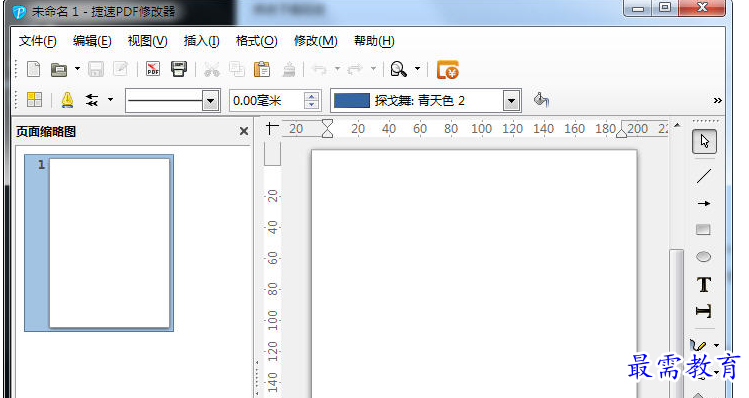Choose the Arrow line tool
Screen dimensions: 749x398
click(x=704, y=204)
